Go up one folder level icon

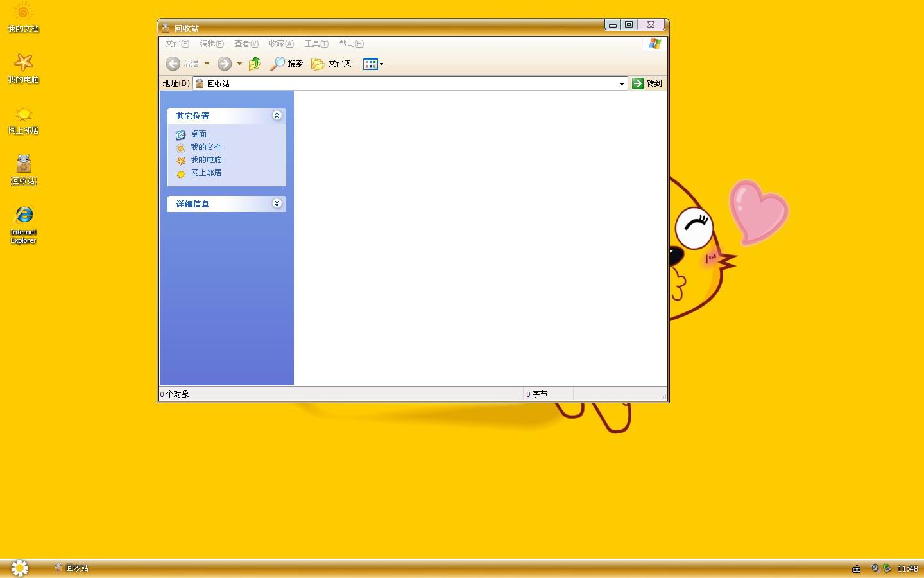255,64
